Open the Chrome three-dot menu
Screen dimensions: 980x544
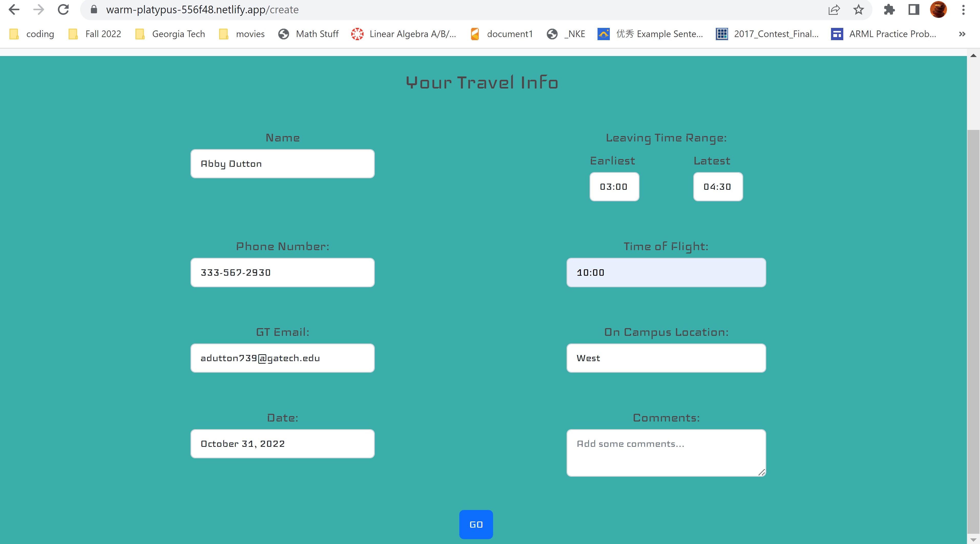click(963, 9)
